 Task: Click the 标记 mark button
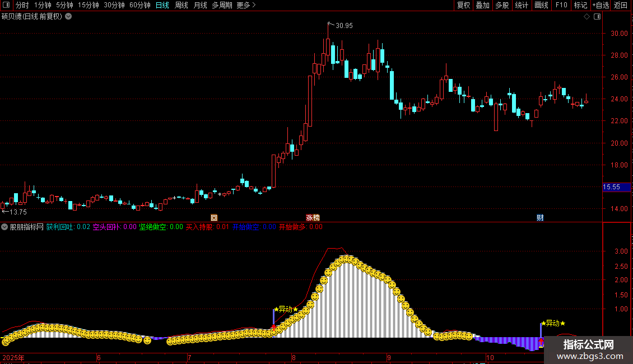click(580, 5)
